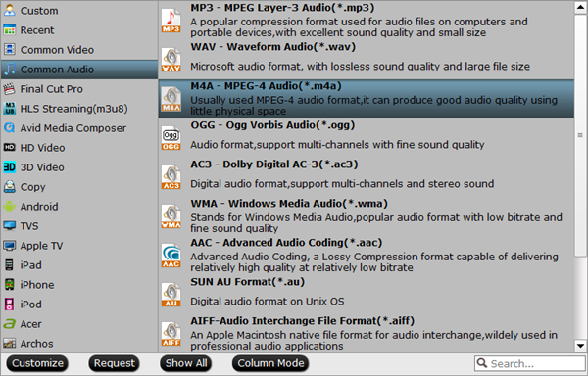Select 'SUN AU Format(*.au)'
This screenshot has width=588, height=376.
pyautogui.click(x=366, y=295)
